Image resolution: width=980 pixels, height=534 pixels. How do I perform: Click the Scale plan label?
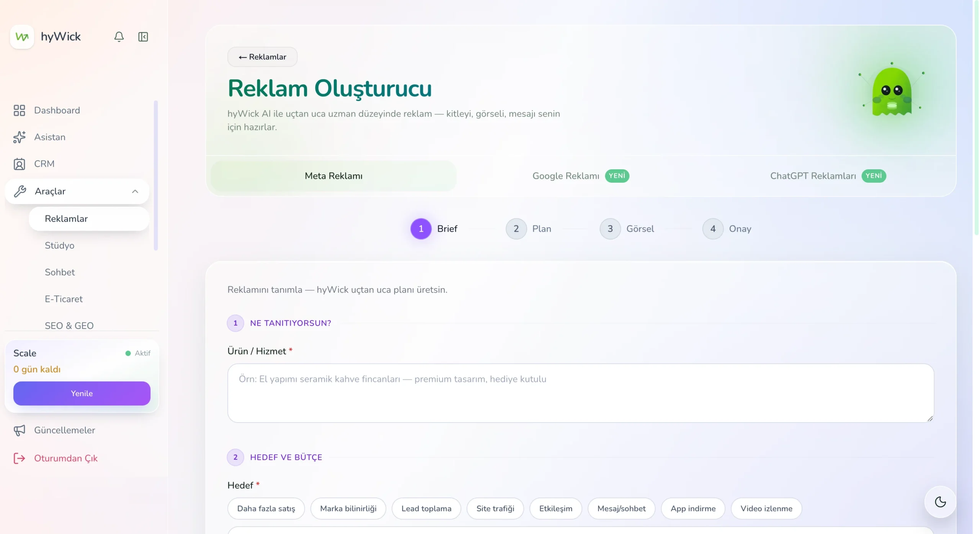[25, 353]
